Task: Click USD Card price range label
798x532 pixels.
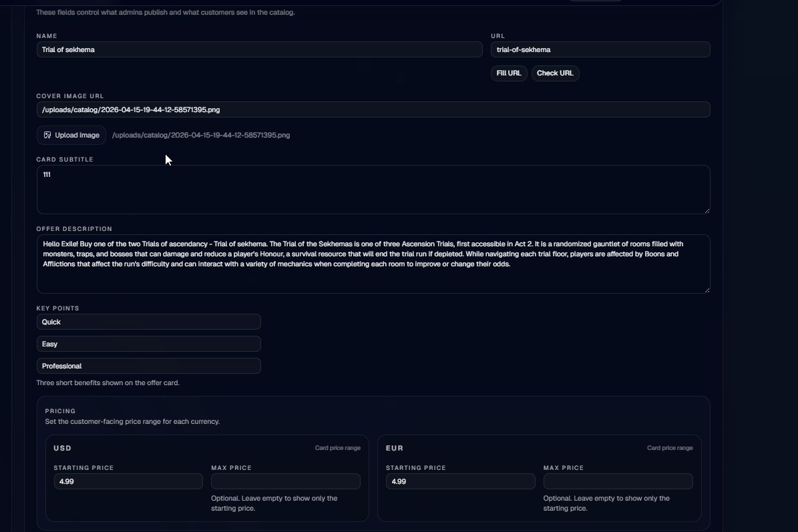Action: pyautogui.click(x=337, y=448)
